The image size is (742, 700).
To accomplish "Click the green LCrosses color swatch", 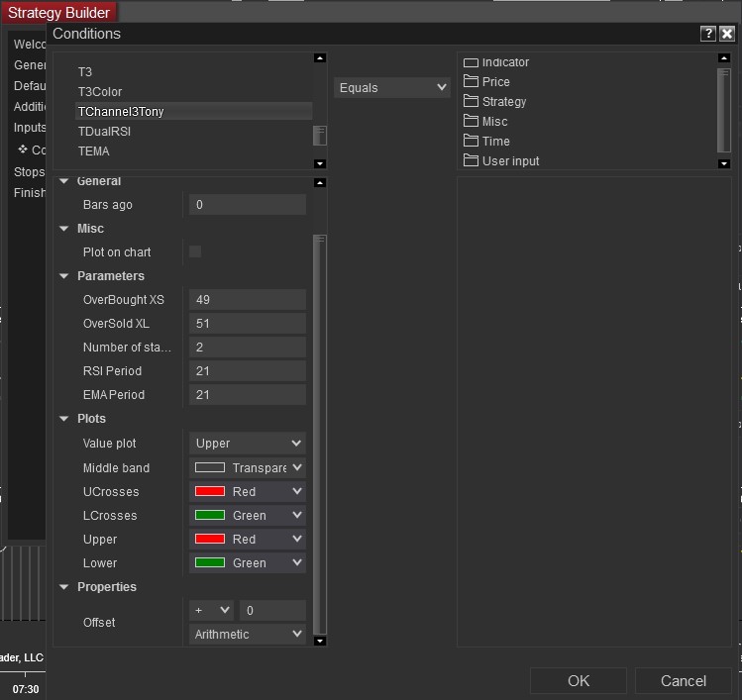I will pos(210,515).
